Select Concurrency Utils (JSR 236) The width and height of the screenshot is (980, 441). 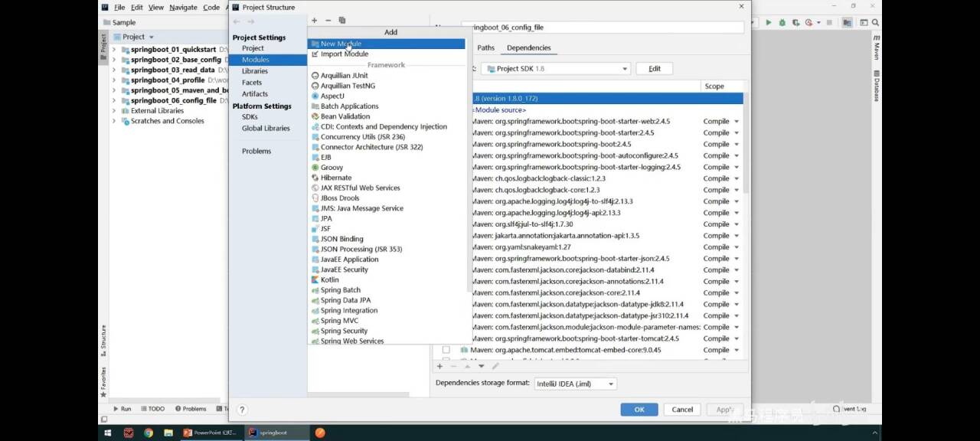[x=386, y=137]
